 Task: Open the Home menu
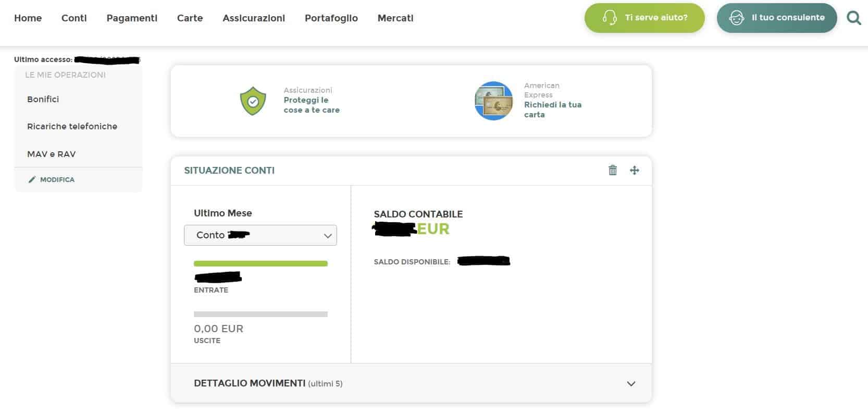(28, 18)
